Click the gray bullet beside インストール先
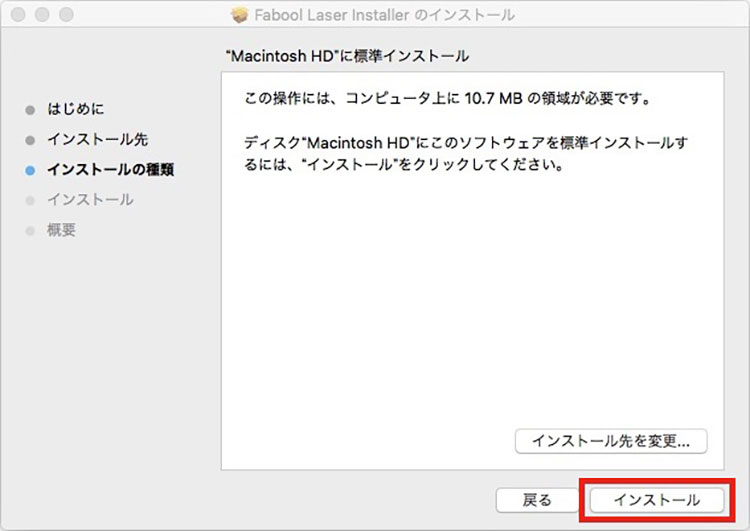This screenshot has height=531, width=750. (x=30, y=141)
